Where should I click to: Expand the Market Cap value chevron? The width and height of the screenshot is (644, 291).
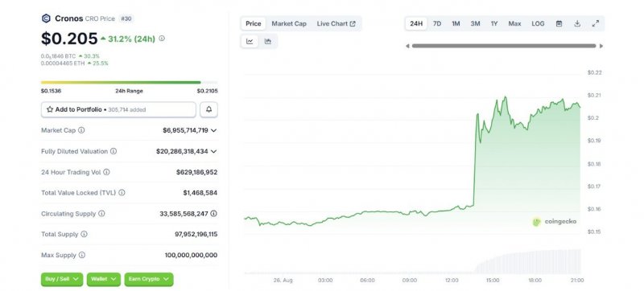coord(213,130)
